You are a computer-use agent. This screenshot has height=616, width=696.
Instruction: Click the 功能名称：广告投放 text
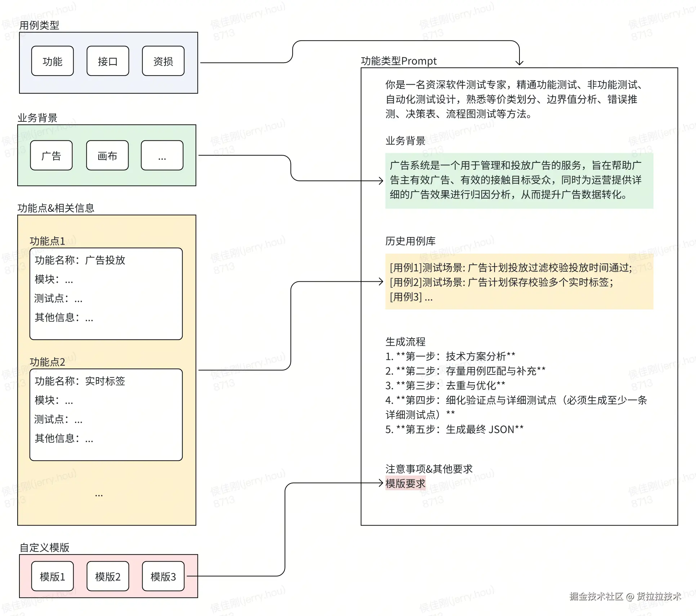point(80,260)
